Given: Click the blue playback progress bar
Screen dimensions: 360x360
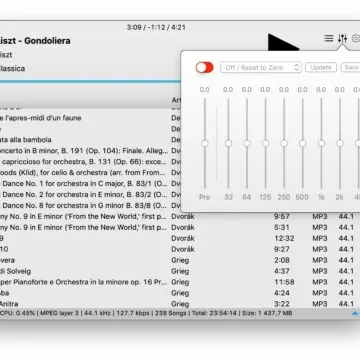Looking at the screenshot, I should click(x=90, y=81).
